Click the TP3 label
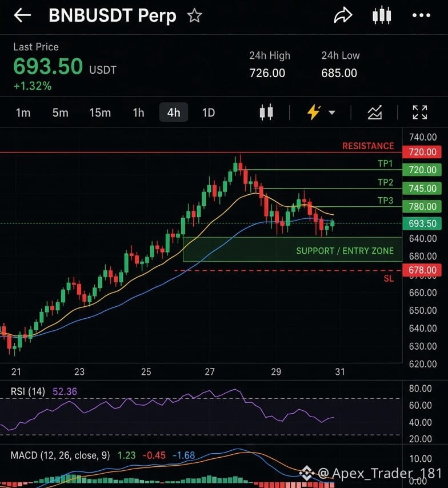The width and height of the screenshot is (448, 488). pos(385,201)
